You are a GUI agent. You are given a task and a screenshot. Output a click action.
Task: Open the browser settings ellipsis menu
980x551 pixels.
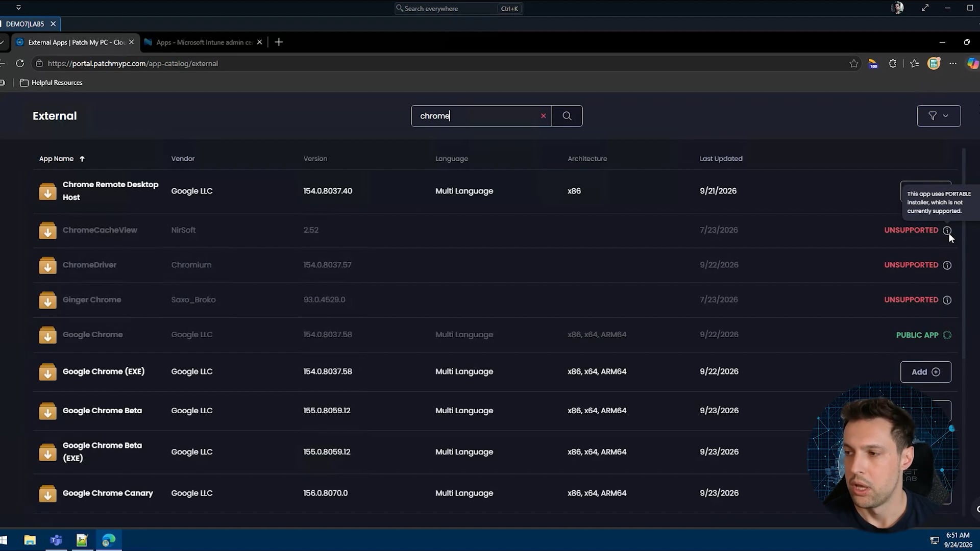click(x=952, y=63)
